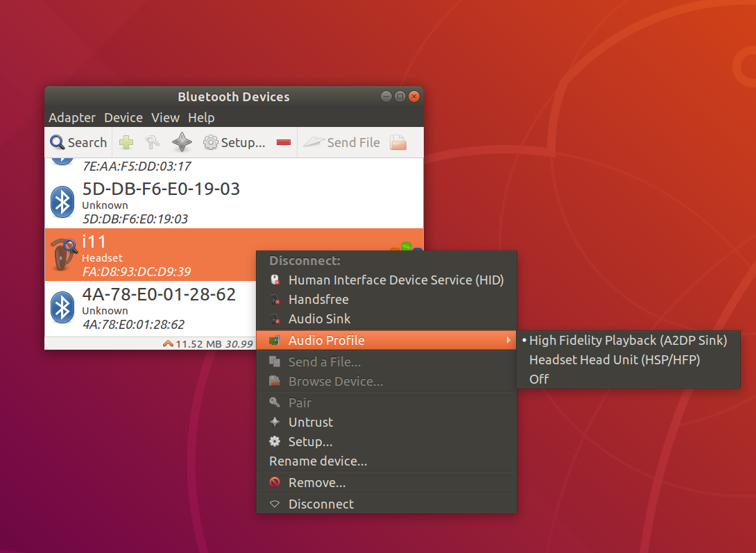756x553 pixels.
Task: Click the keys pair icon in toolbar
Action: (153, 142)
